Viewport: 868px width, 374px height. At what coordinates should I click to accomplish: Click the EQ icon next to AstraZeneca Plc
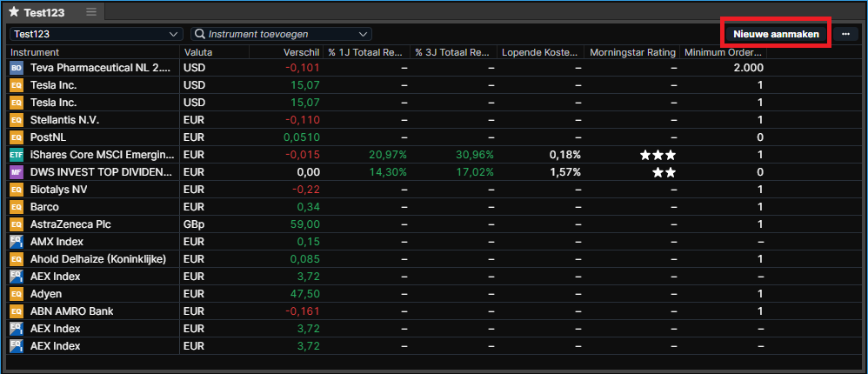point(17,224)
